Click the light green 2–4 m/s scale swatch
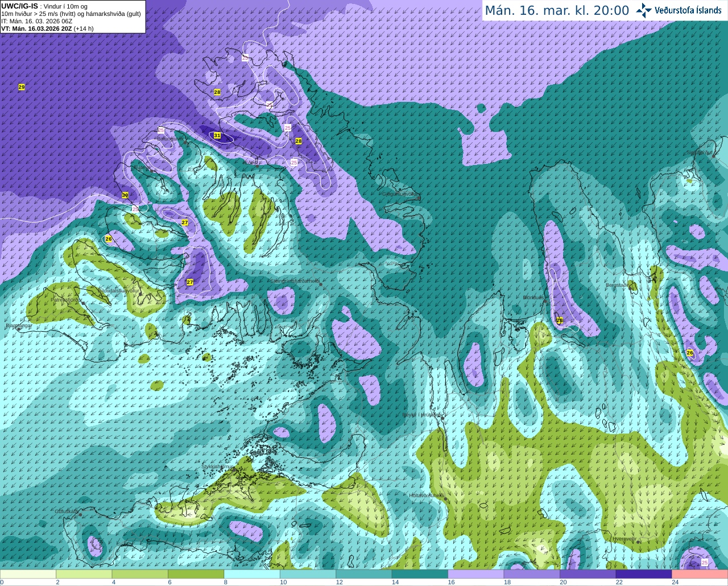Viewport: 728px width, 586px height. [84, 574]
